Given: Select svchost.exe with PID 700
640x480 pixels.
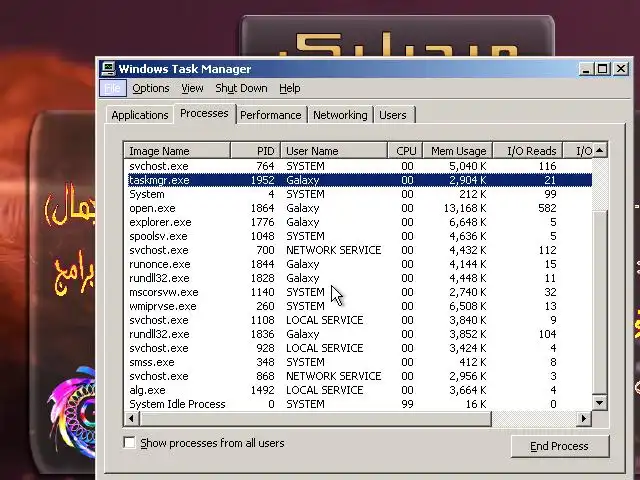Looking at the screenshot, I should tap(360, 250).
